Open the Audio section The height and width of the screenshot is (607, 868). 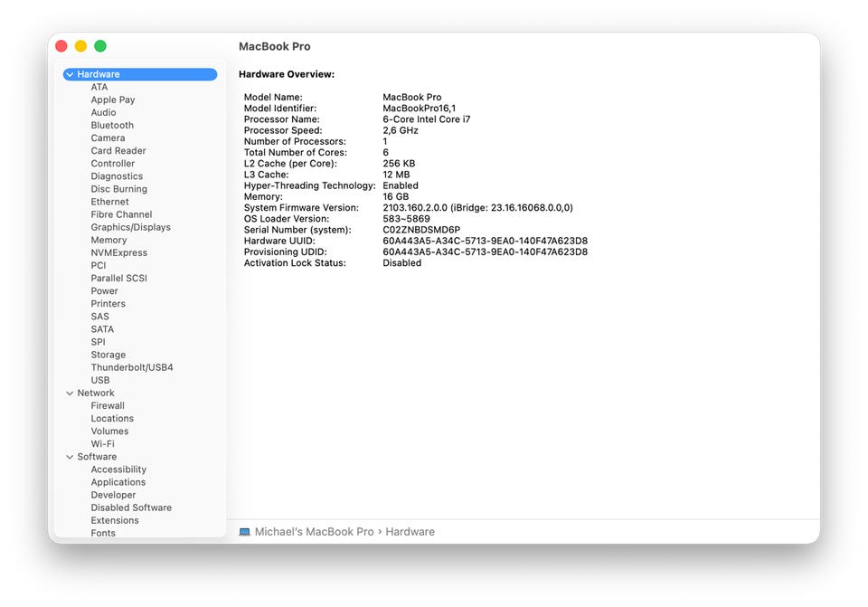pyautogui.click(x=103, y=112)
